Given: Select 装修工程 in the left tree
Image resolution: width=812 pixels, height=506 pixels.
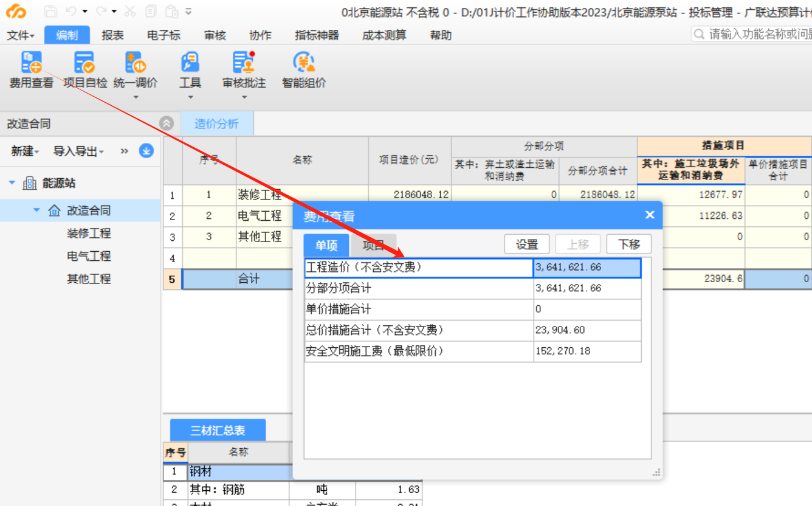Looking at the screenshot, I should pyautogui.click(x=89, y=234).
